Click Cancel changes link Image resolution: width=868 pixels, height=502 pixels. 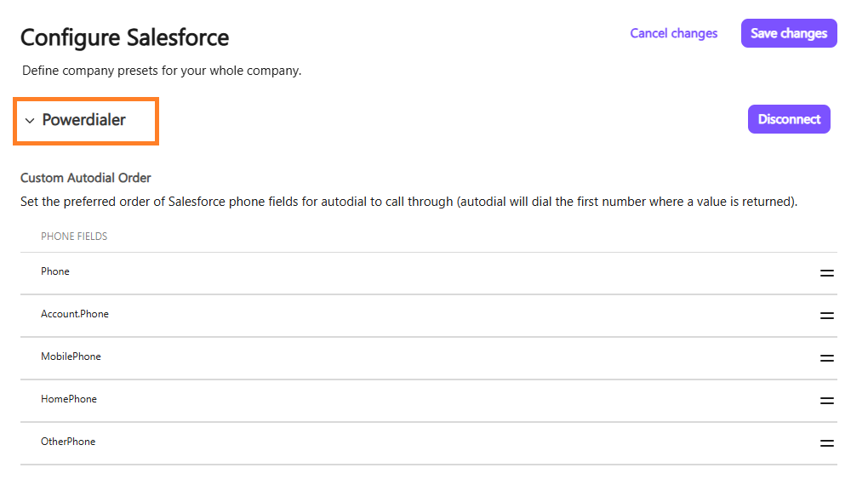point(674,33)
